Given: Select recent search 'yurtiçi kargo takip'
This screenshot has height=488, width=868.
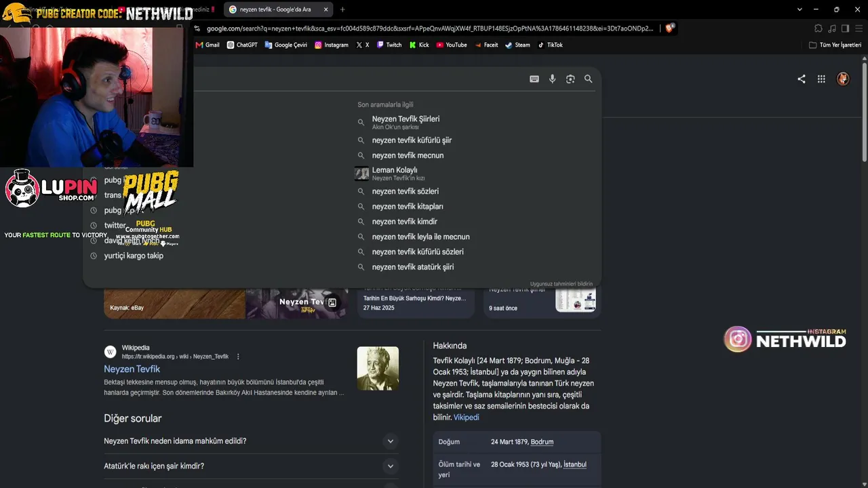Looking at the screenshot, I should tap(134, 256).
